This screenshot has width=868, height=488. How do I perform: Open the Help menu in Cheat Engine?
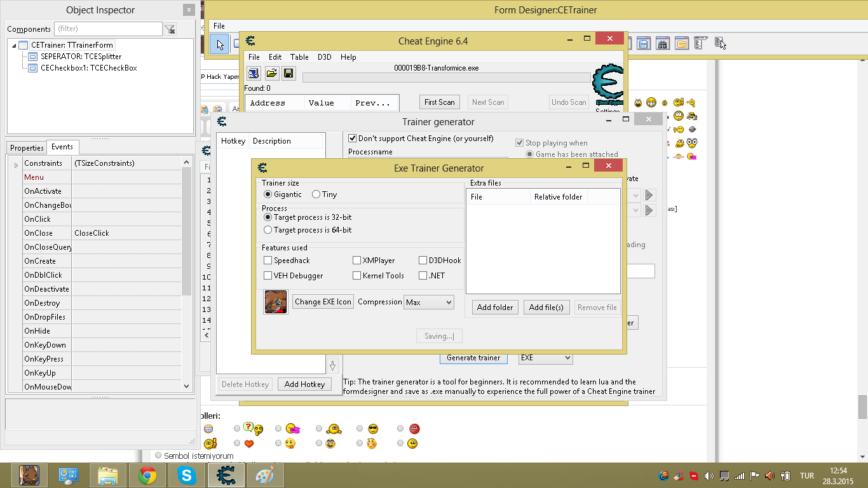coord(348,57)
